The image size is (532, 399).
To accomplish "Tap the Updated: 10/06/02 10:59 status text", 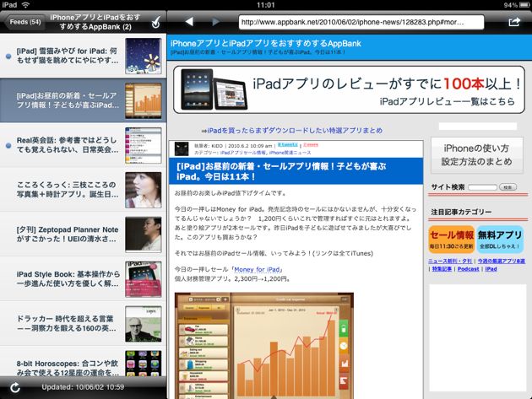I will [83, 387].
